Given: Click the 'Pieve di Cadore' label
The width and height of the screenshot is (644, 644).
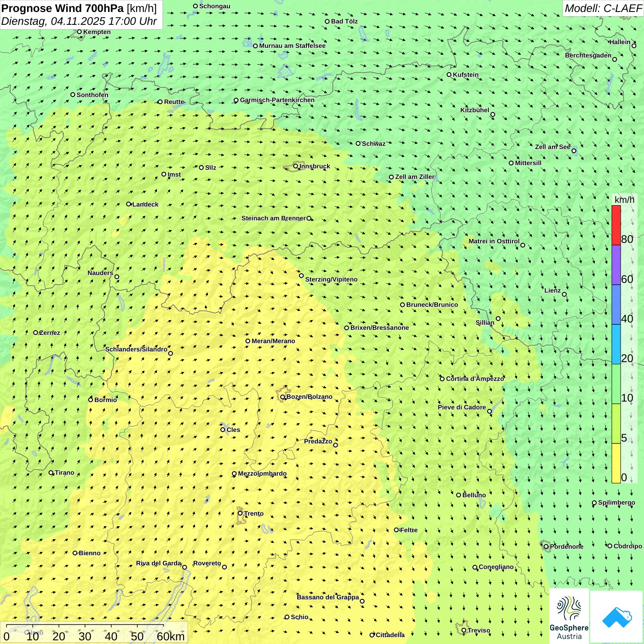Looking at the screenshot, I should pos(462,407).
